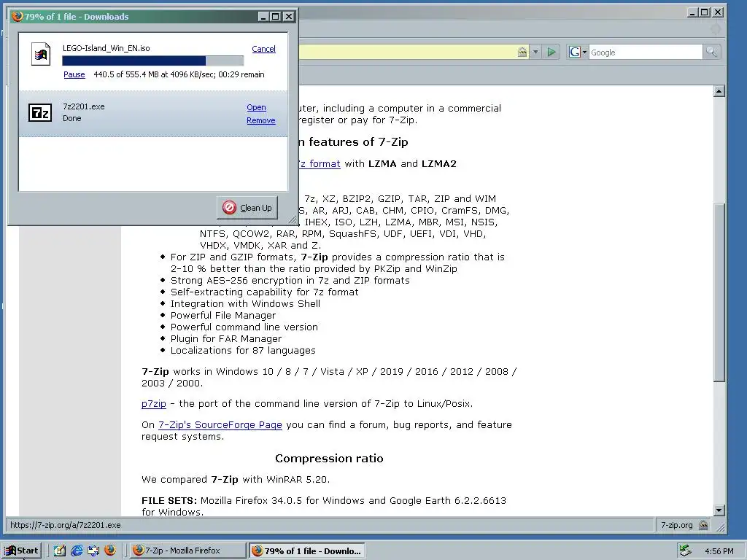This screenshot has width=747, height=560.
Task: Click the 'Strong AES-256 encryption' list item
Action: 290,281
